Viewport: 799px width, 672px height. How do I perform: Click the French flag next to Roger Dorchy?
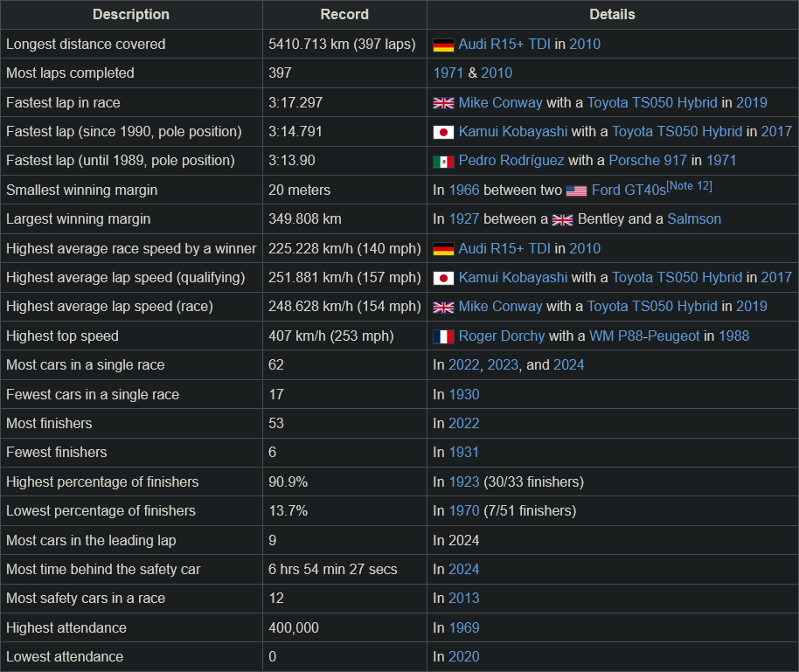point(443,336)
